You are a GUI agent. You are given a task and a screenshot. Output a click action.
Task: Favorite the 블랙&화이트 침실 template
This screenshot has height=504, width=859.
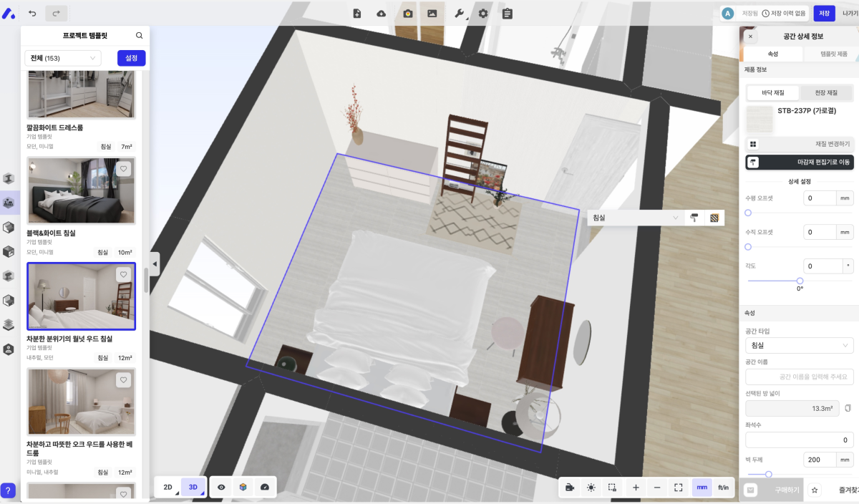pos(123,169)
